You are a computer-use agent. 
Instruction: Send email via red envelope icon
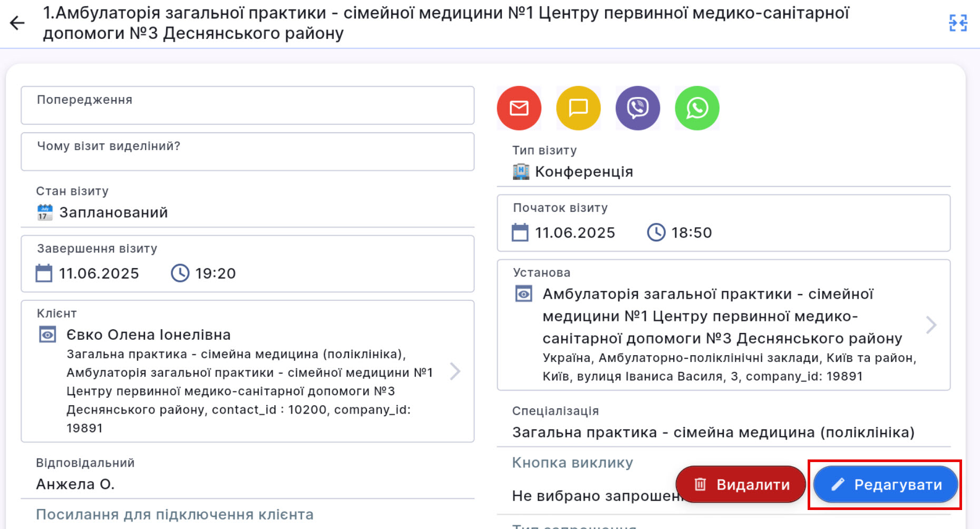point(519,108)
